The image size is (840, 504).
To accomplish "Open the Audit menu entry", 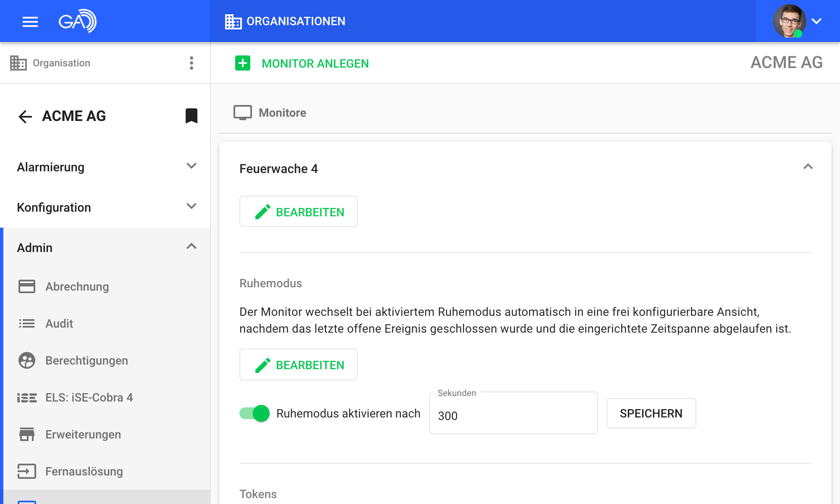I will 59,323.
